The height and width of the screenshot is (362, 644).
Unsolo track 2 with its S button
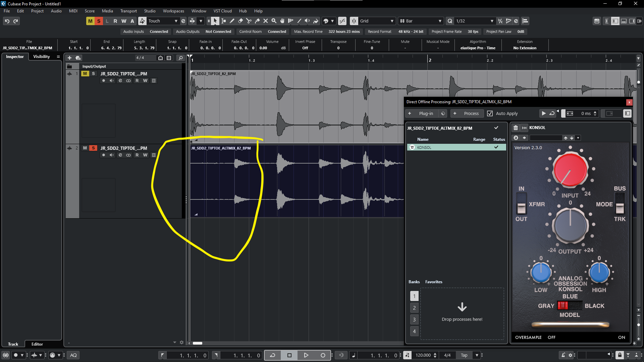(93, 148)
